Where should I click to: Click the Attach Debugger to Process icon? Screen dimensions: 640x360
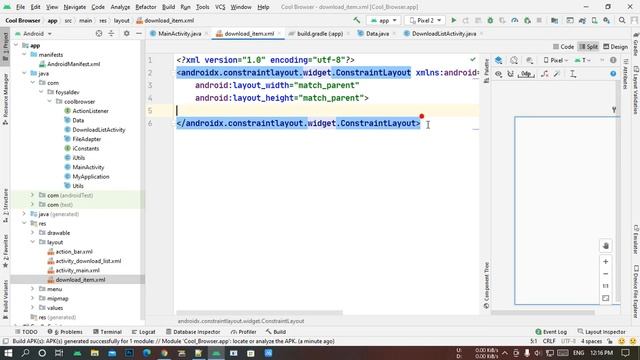pyautogui.click(x=527, y=20)
